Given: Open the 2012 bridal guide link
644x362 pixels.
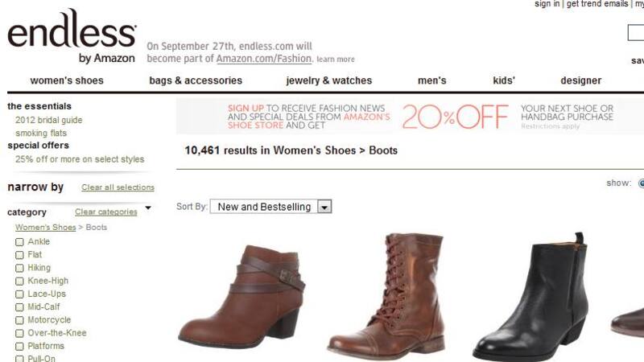Looking at the screenshot, I should click(x=49, y=120).
